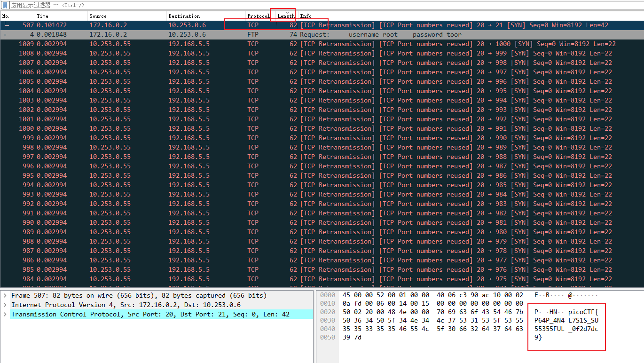Select packet number 997
Viewport: 644px width, 363px height.
click(322, 157)
